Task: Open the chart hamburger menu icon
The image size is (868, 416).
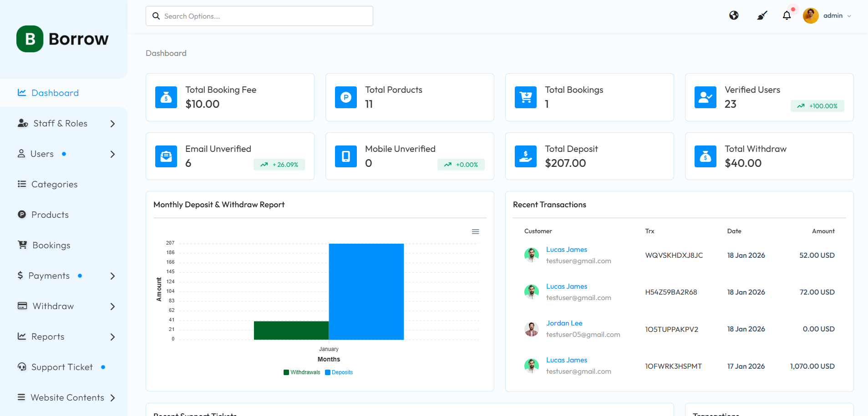Action: (475, 232)
